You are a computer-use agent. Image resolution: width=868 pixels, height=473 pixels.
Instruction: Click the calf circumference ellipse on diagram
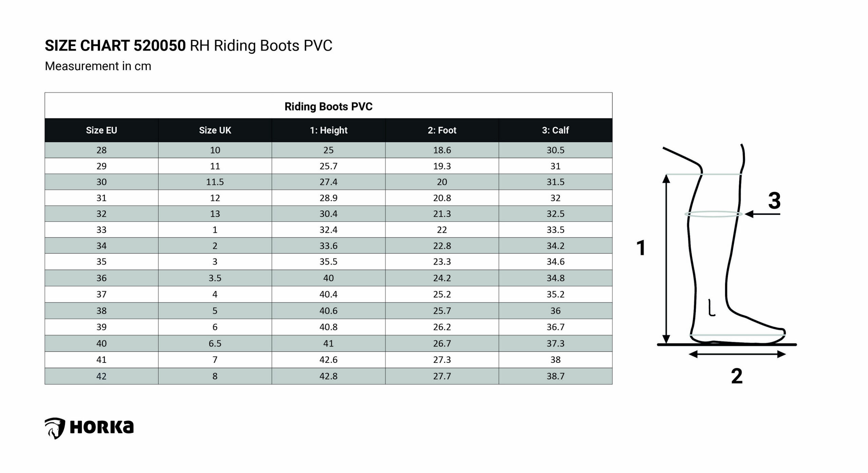(x=713, y=214)
